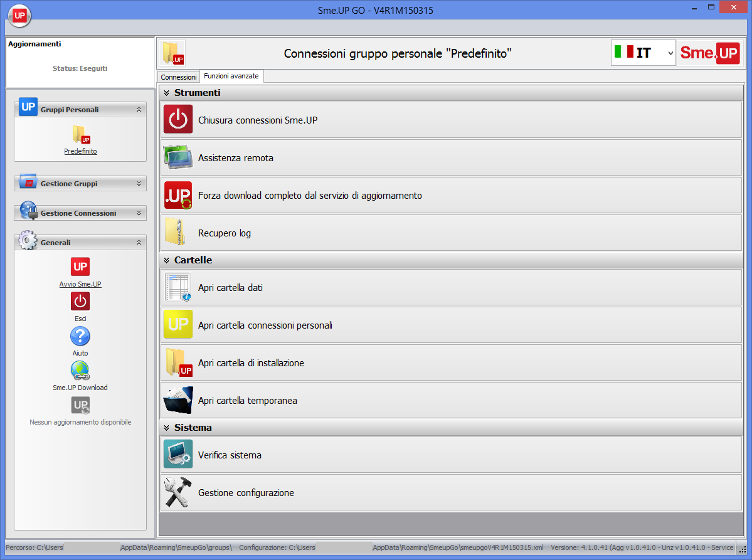Click Verifica sistema label
Image resolution: width=752 pixels, height=560 pixels.
[230, 455]
